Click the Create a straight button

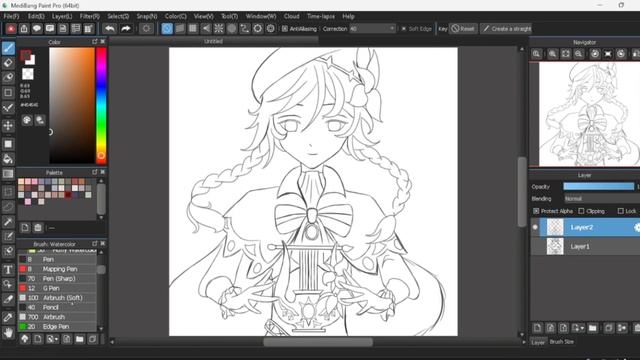507,29
